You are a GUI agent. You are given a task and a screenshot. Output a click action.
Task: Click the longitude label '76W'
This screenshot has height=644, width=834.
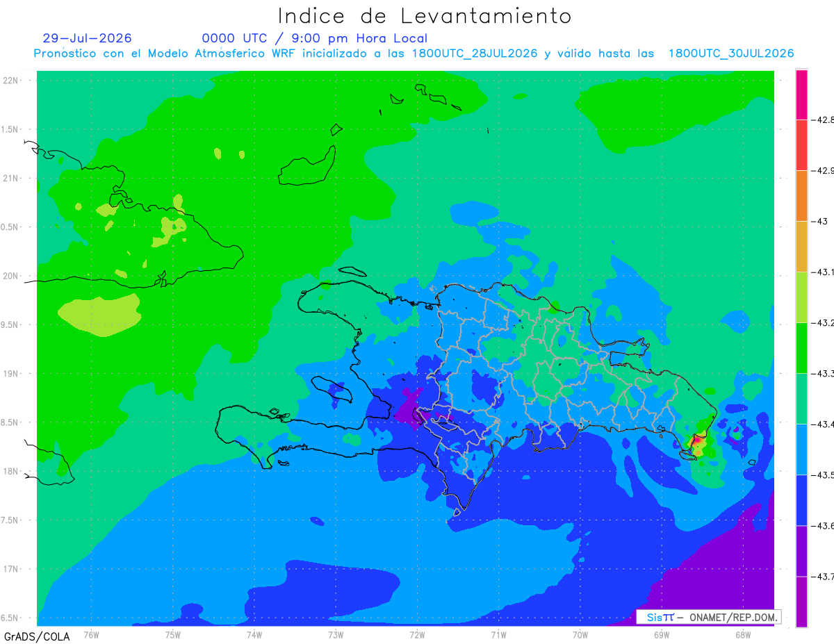tap(91, 634)
